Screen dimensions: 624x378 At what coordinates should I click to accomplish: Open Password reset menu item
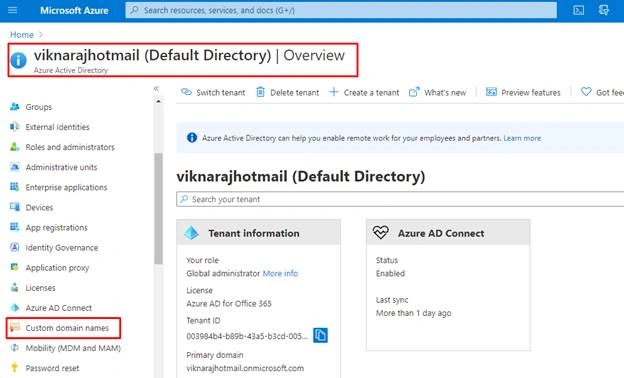coord(52,368)
